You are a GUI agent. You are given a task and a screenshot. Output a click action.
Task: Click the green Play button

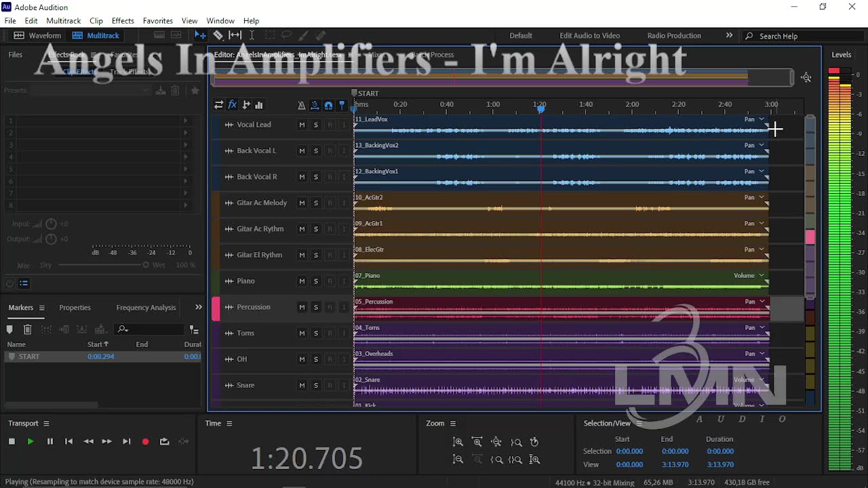(31, 441)
